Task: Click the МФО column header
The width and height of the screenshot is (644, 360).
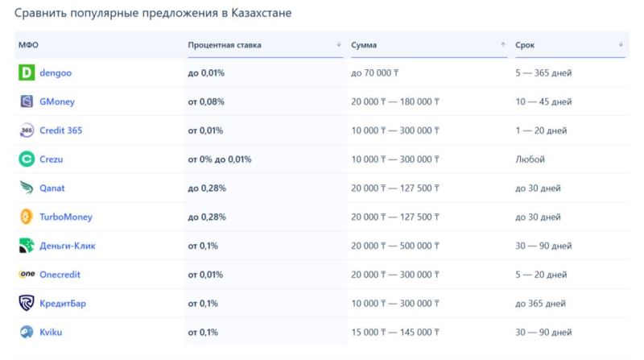Action: click(28, 45)
